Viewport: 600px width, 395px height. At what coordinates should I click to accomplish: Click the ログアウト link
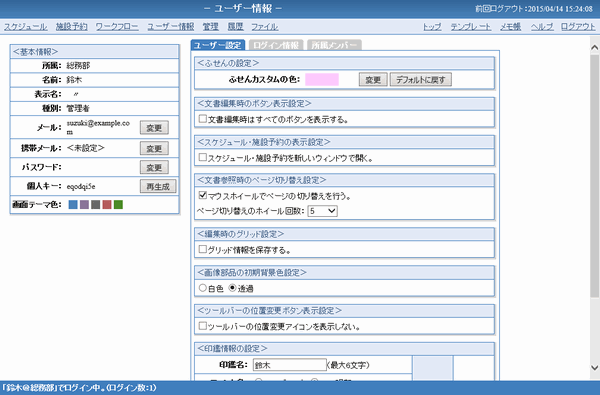[x=578, y=27]
